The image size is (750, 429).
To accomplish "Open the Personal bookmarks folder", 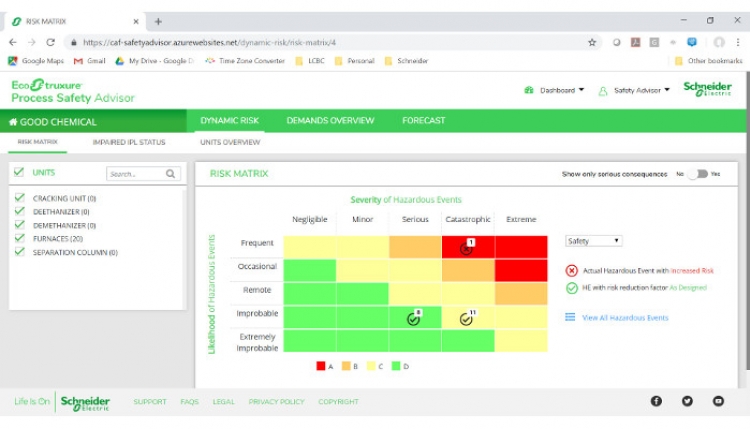I will (x=354, y=61).
